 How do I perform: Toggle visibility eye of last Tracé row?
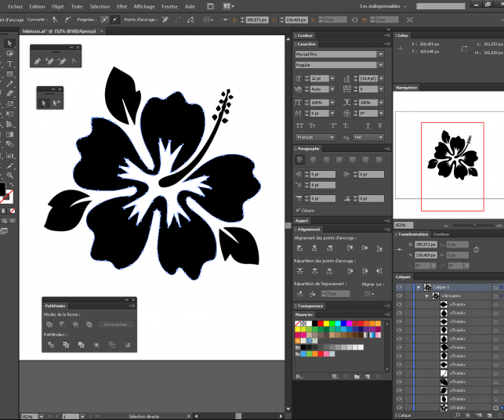point(399,407)
